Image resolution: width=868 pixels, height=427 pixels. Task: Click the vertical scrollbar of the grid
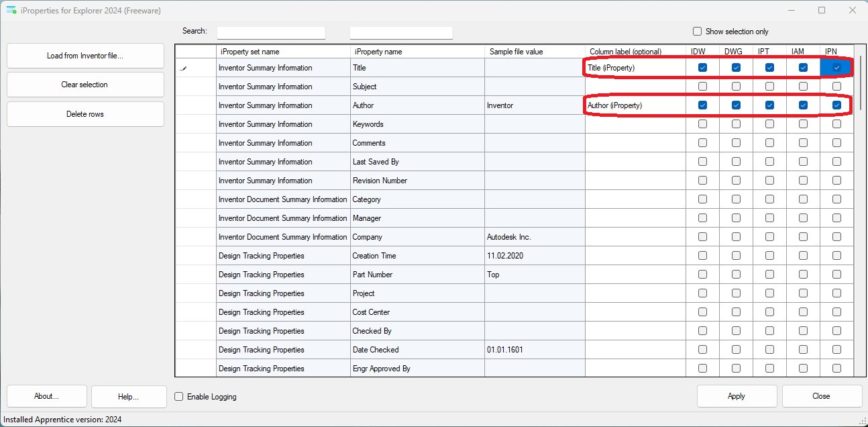(859, 201)
